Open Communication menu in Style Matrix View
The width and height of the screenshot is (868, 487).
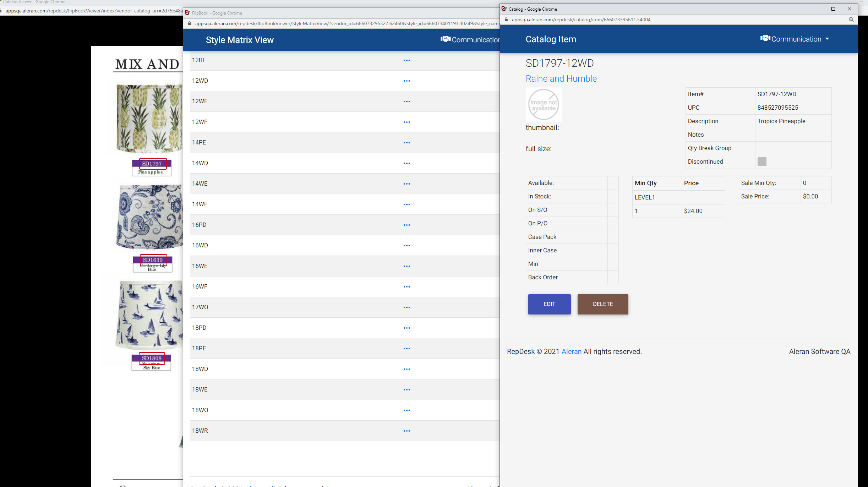click(470, 40)
